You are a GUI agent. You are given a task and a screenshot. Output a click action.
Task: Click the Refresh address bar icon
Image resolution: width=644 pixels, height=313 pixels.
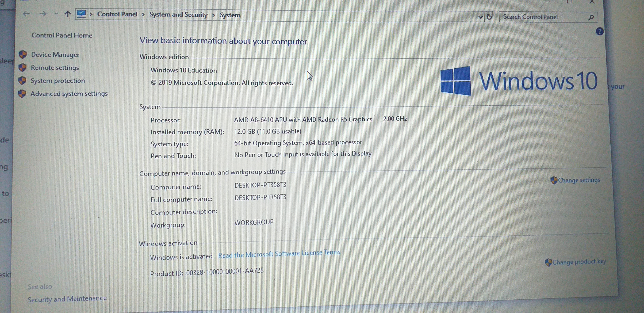point(489,17)
